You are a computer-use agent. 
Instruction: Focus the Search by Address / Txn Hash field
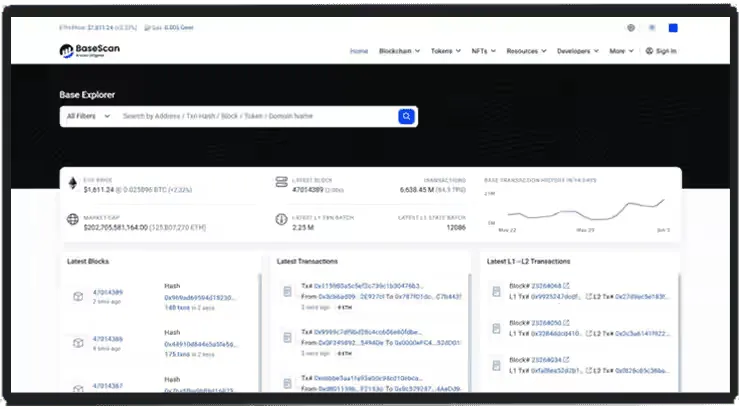(x=257, y=116)
